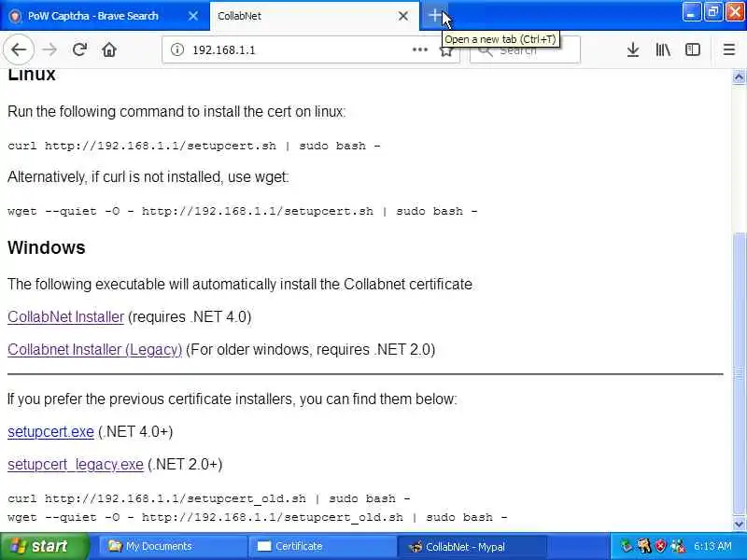747x560 pixels.
Task: Click the system tray clock 6:13 AM
Action: (x=712, y=546)
